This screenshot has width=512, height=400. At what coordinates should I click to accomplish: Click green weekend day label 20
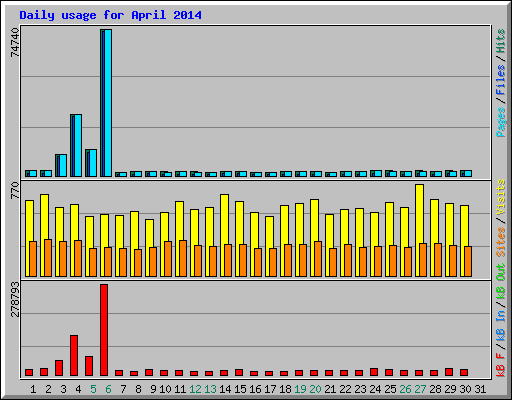coord(315,389)
